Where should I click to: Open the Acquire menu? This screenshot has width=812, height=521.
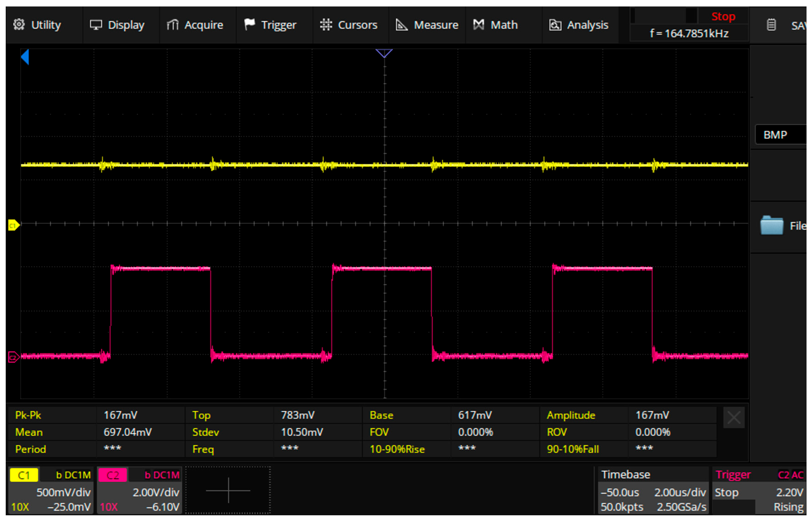[198, 25]
